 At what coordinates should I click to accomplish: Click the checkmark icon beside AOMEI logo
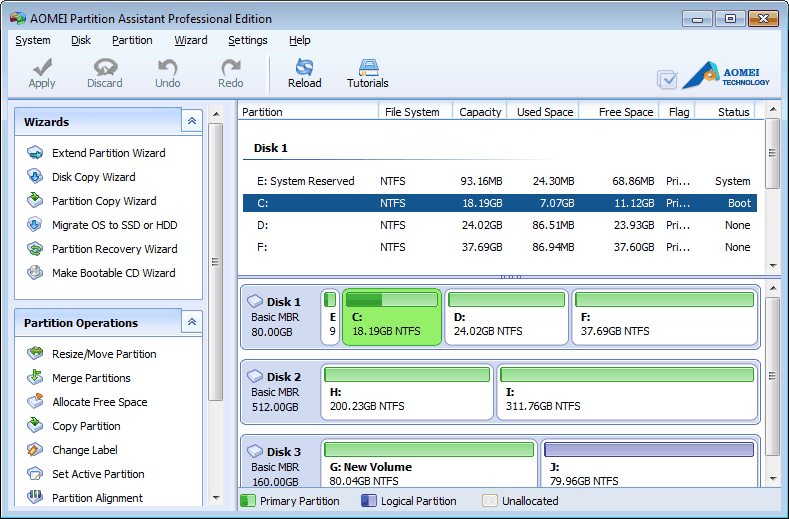(x=667, y=79)
